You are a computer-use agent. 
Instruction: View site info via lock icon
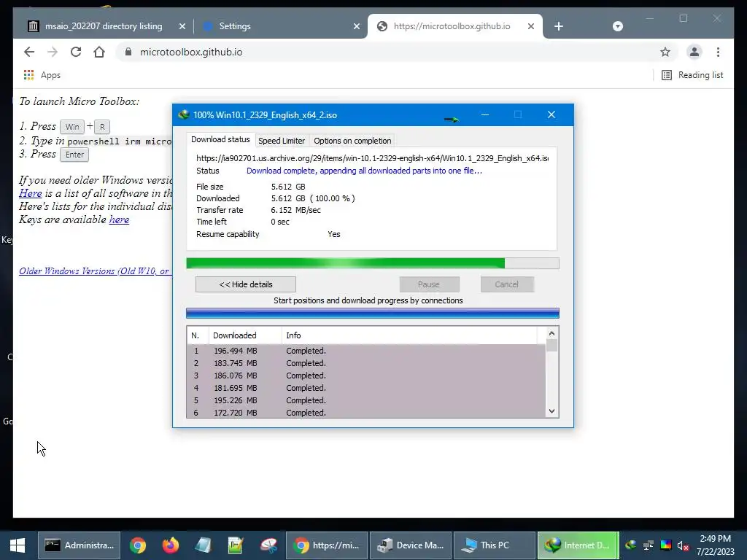coord(128,52)
